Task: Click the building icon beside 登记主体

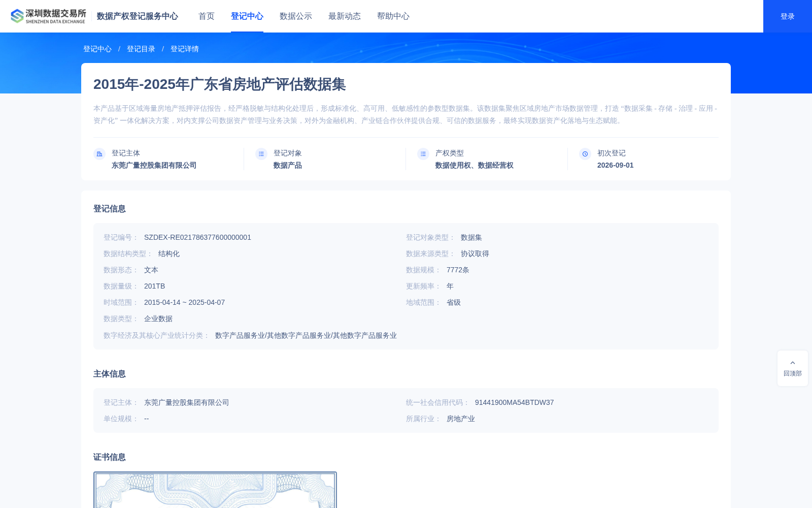Action: pyautogui.click(x=99, y=154)
